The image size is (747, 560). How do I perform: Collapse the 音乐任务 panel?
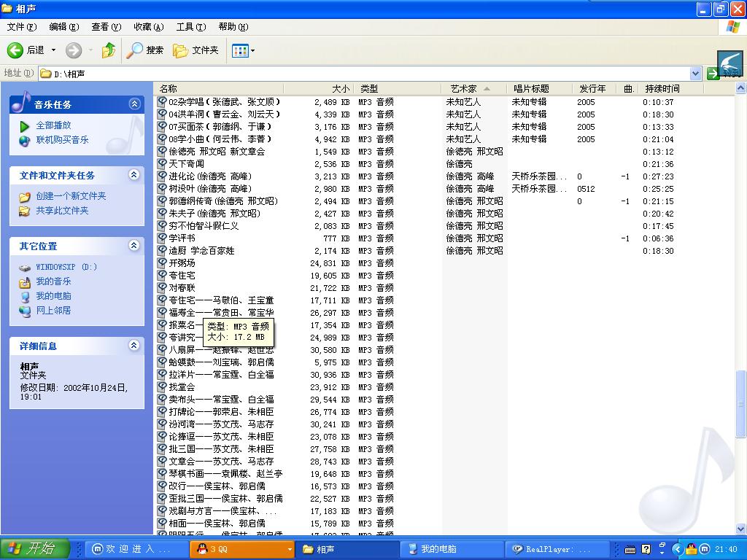pyautogui.click(x=134, y=104)
